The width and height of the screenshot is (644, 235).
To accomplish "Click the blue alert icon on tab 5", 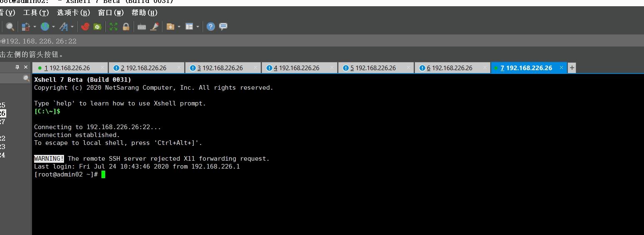I will 345,68.
